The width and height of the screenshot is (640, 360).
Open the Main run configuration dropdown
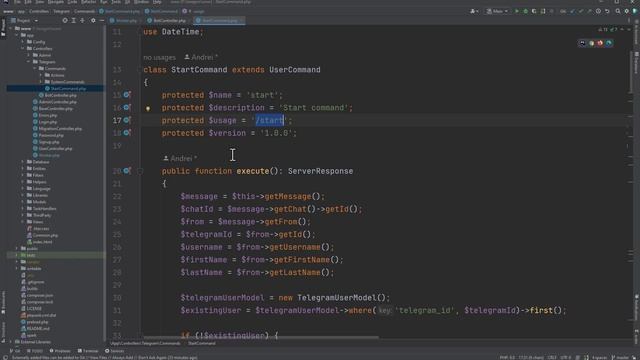(x=497, y=11)
